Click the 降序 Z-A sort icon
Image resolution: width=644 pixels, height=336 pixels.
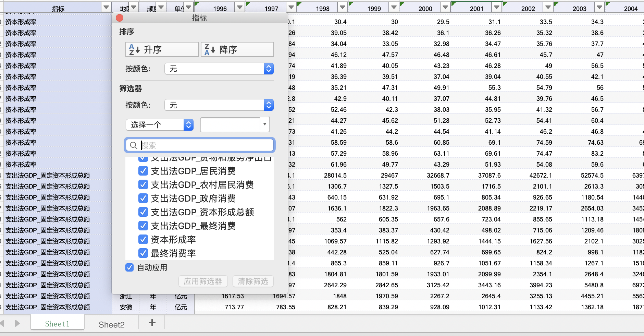(x=209, y=49)
